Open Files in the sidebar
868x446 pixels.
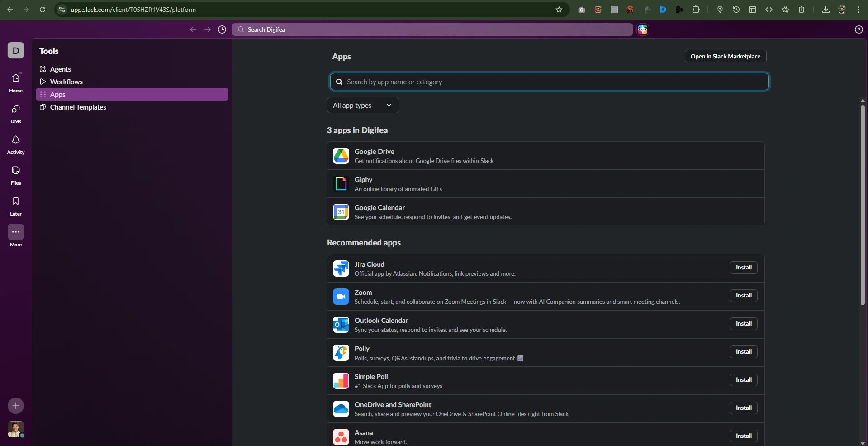[16, 175]
